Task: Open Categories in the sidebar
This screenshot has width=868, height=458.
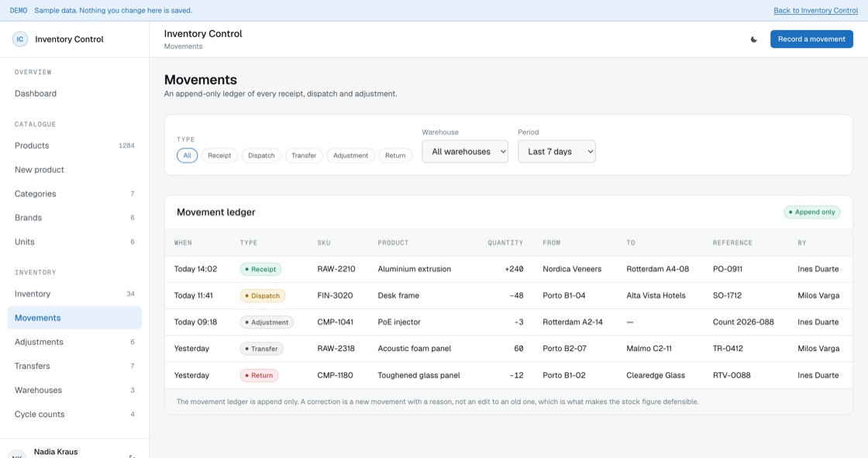Action: coord(74,194)
